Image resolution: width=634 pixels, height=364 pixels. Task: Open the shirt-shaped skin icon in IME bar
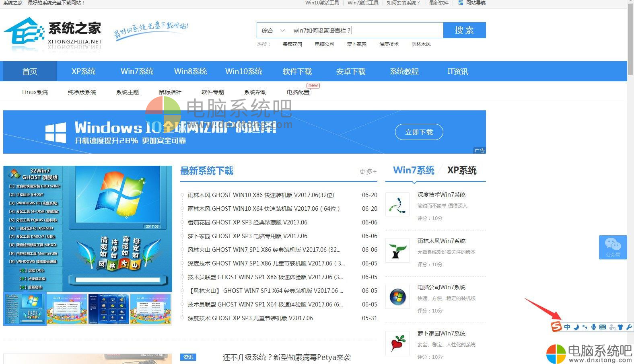point(620,327)
